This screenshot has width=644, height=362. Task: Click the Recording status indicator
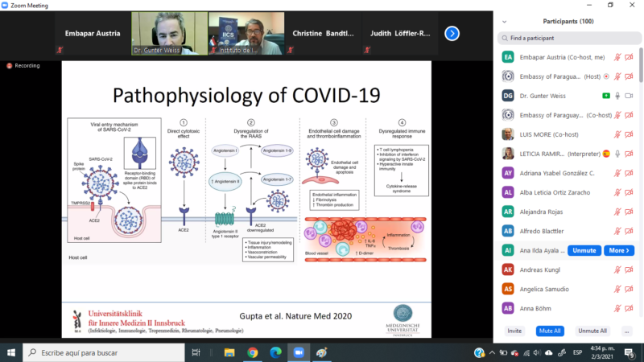23,66
